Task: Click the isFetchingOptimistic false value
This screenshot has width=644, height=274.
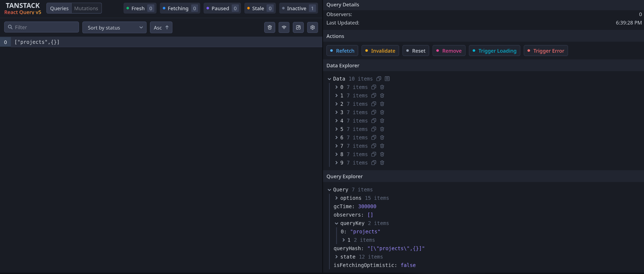Action: pyautogui.click(x=408, y=265)
